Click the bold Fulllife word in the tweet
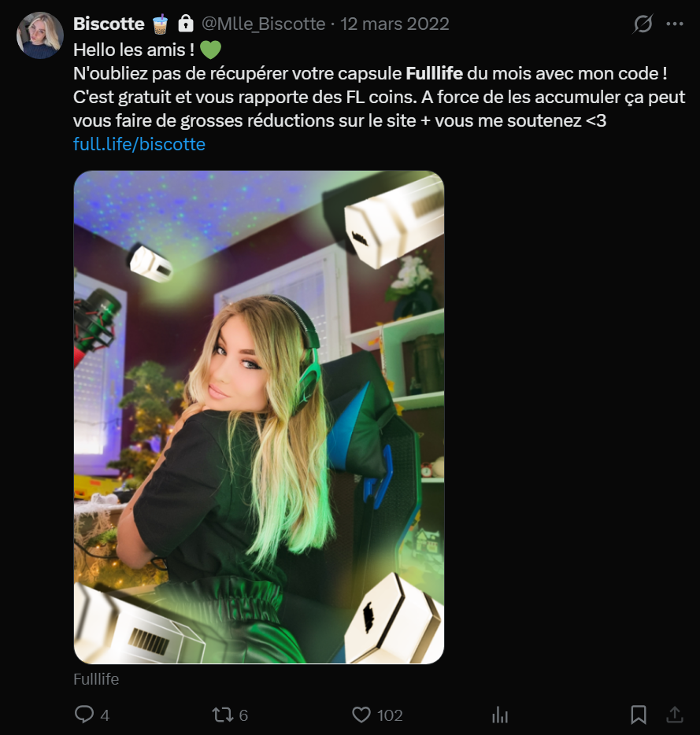Image resolution: width=700 pixels, height=735 pixels. click(x=434, y=75)
